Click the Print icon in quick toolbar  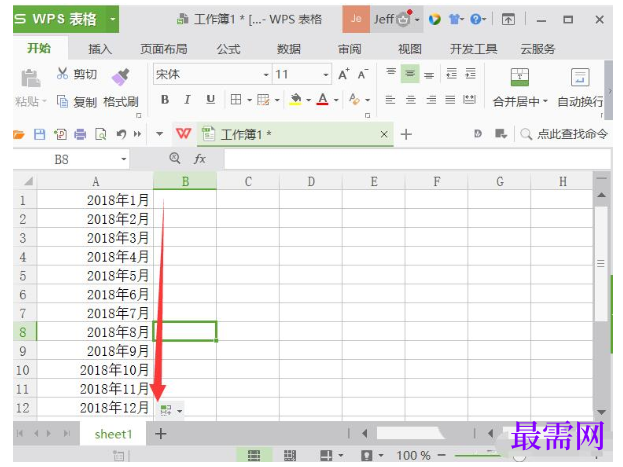click(80, 135)
